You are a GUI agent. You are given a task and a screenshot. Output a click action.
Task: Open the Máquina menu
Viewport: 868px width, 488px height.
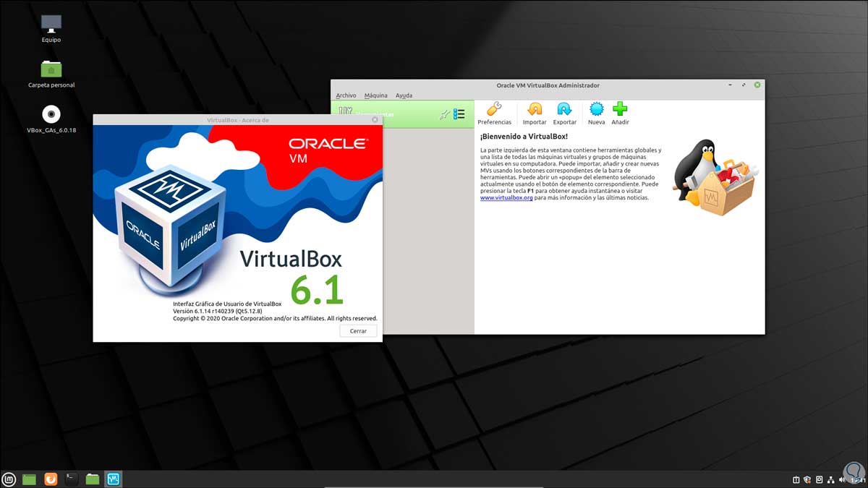tap(375, 95)
